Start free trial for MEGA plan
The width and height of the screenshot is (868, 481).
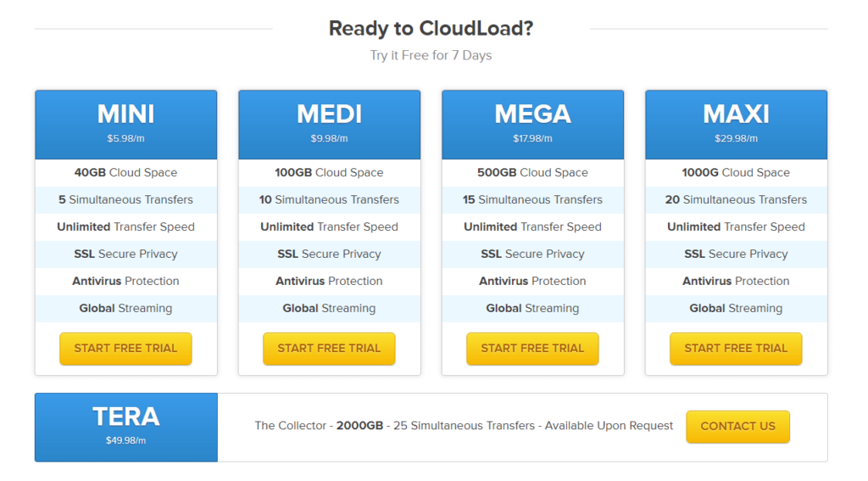532,349
